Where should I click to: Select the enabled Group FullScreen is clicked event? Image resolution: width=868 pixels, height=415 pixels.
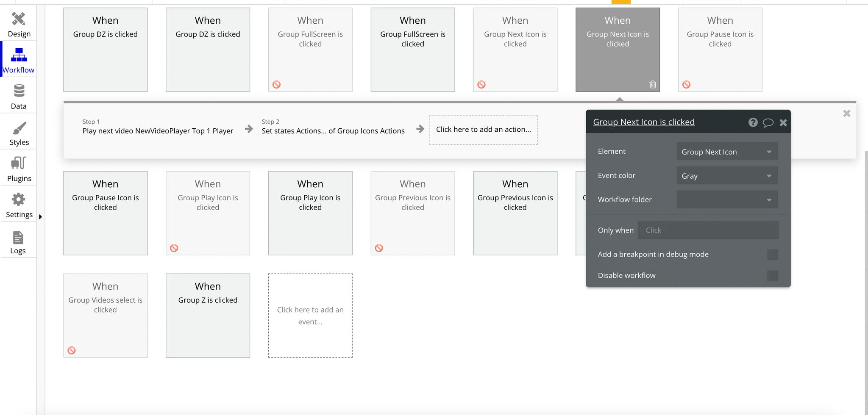coord(413,50)
